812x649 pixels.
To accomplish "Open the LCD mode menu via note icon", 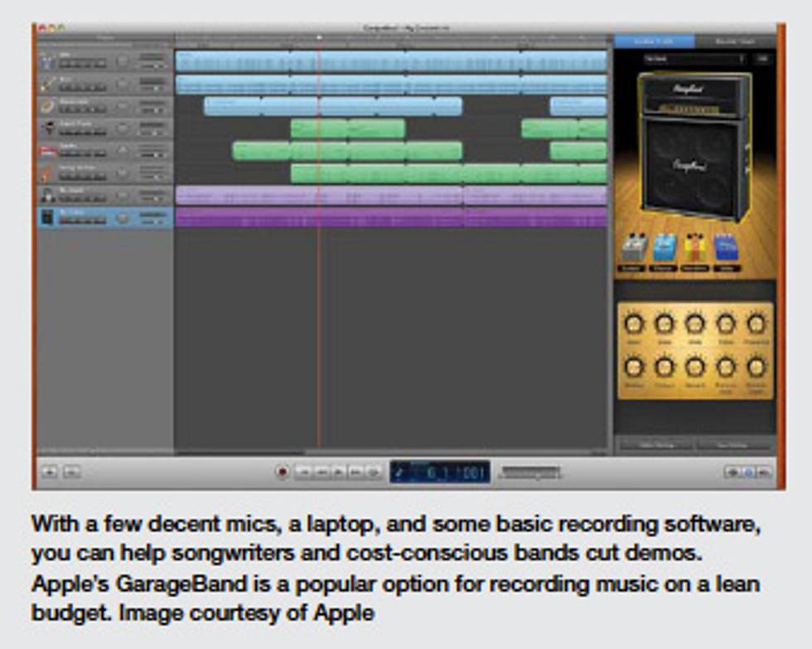I will click(400, 472).
